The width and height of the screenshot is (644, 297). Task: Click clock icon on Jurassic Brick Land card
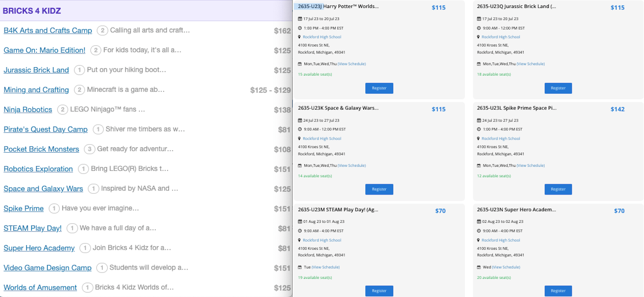click(x=479, y=28)
